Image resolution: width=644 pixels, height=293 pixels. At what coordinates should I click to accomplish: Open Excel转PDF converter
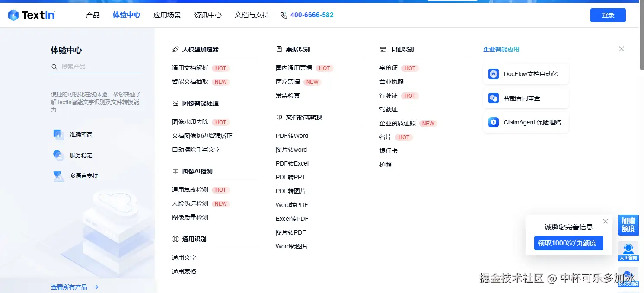coord(292,219)
